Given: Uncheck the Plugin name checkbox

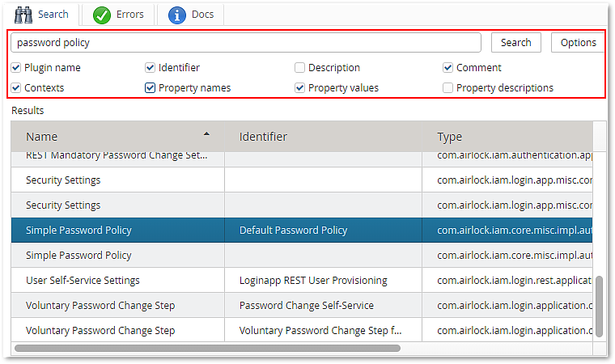Looking at the screenshot, I should (x=16, y=68).
